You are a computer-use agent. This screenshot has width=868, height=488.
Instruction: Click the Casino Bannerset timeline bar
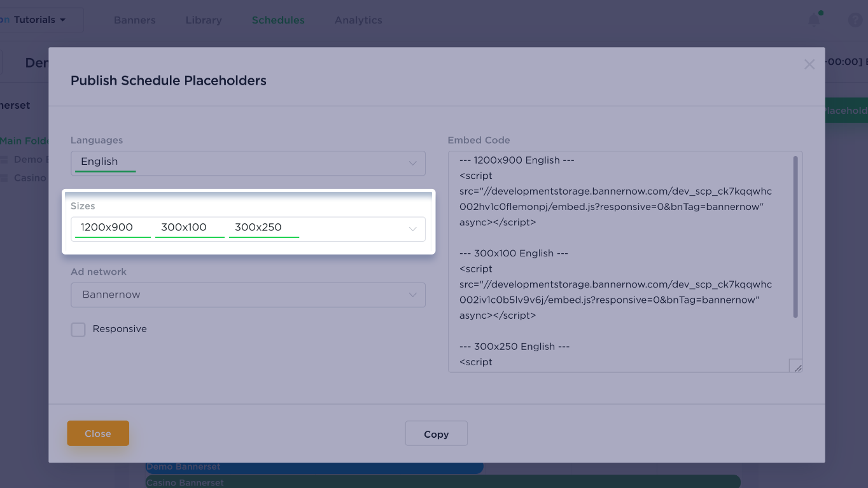point(443,482)
